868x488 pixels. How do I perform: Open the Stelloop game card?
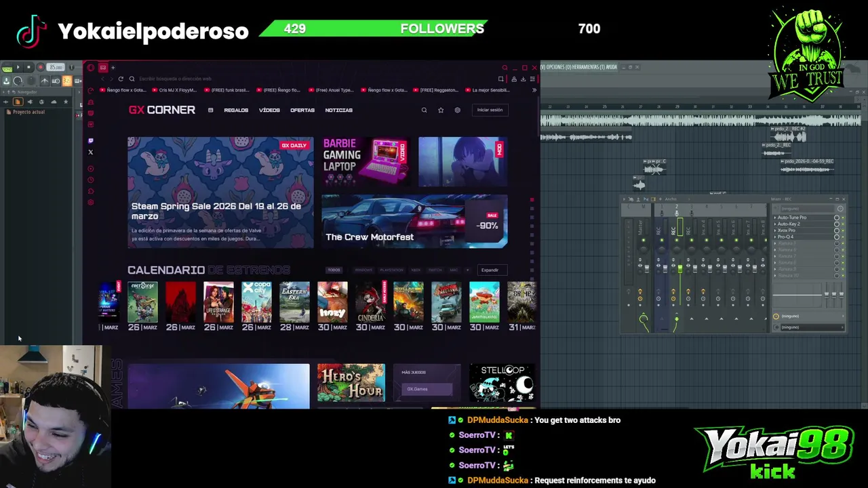coord(502,383)
